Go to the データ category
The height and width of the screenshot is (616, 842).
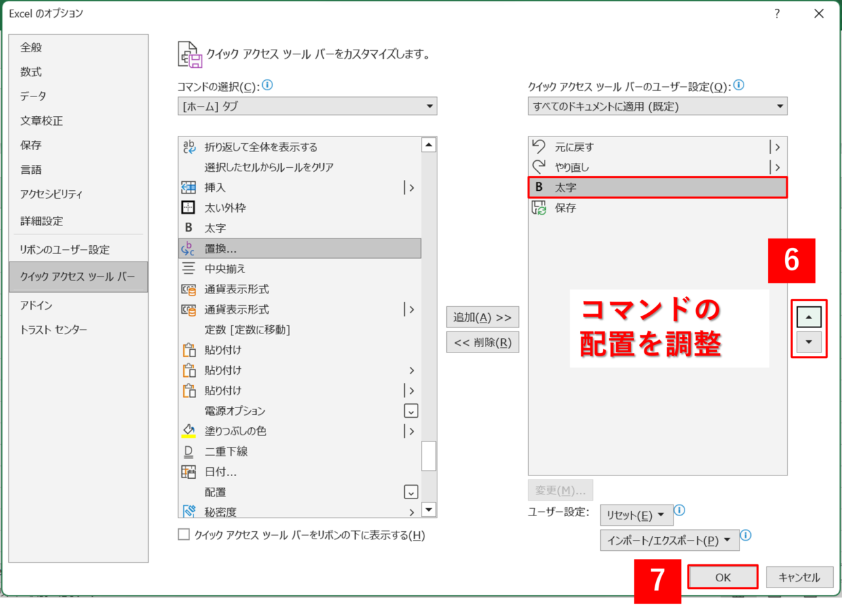coord(79,96)
